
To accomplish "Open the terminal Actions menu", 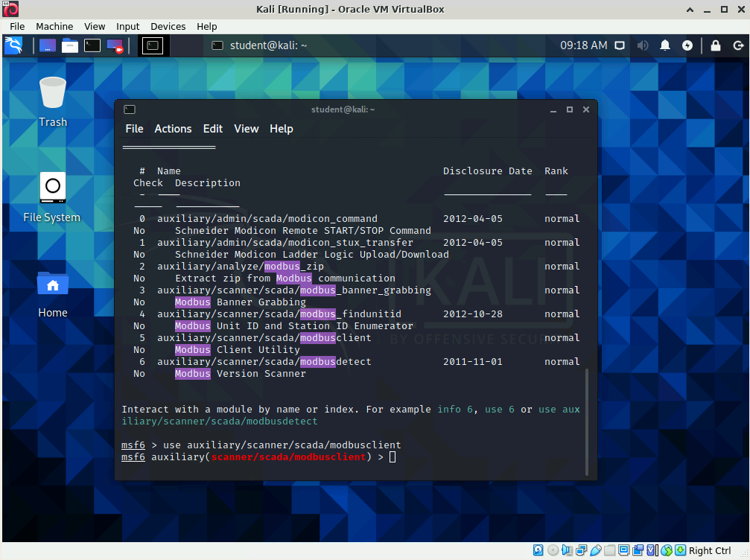I will [x=173, y=129].
